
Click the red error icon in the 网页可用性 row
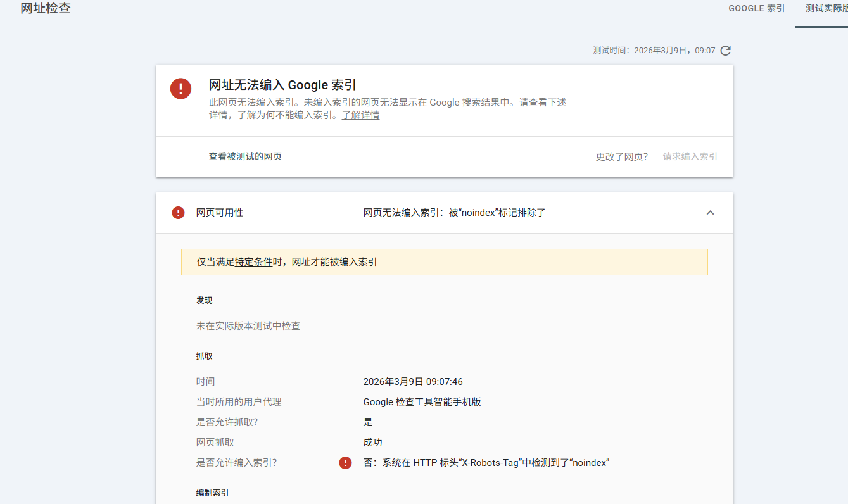click(179, 213)
